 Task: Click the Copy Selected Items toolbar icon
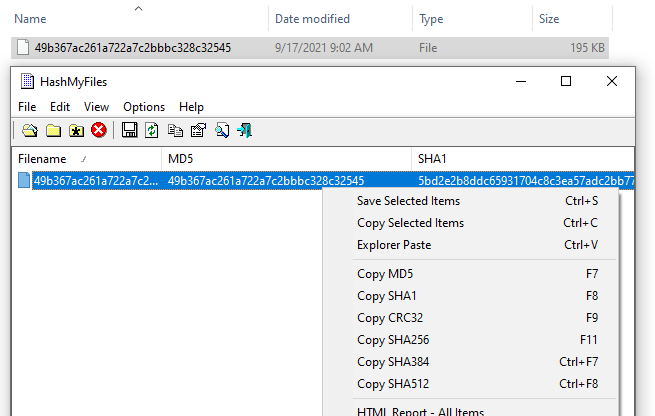click(x=175, y=130)
